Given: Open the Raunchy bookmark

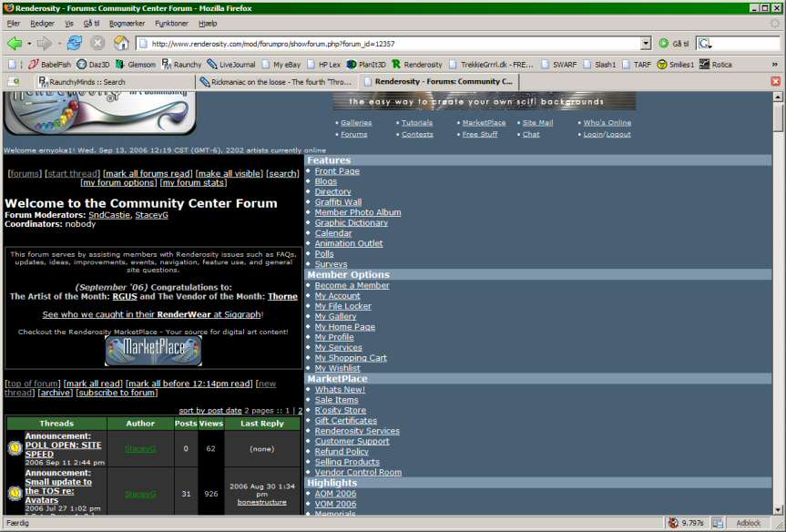Looking at the screenshot, I should tap(181, 64).
